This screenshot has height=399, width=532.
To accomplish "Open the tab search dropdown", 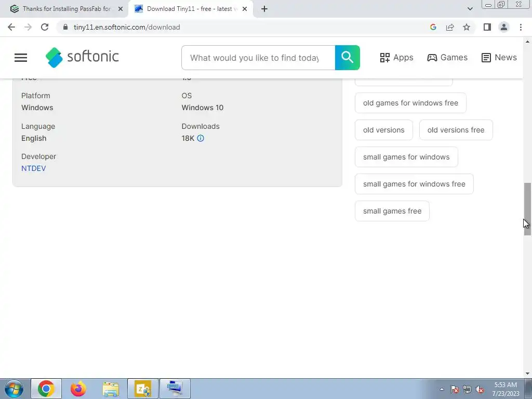I will (x=470, y=9).
